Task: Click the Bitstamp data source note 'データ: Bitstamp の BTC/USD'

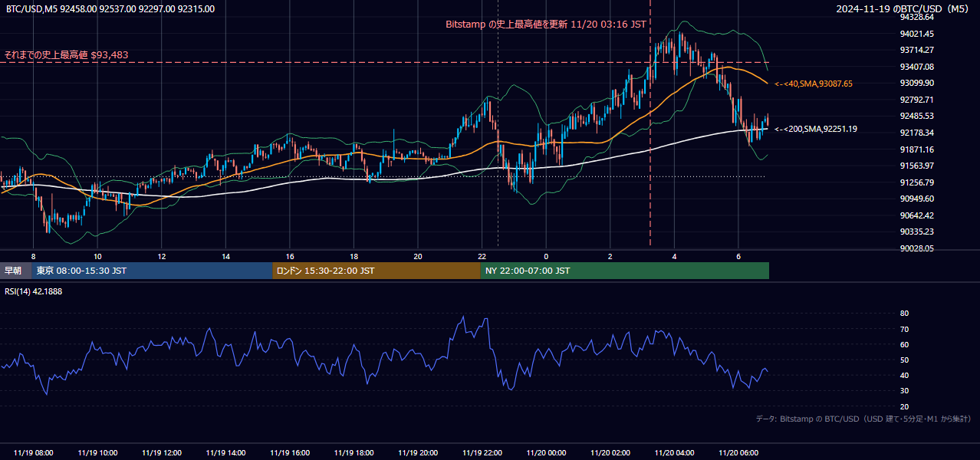Action: click(863, 419)
